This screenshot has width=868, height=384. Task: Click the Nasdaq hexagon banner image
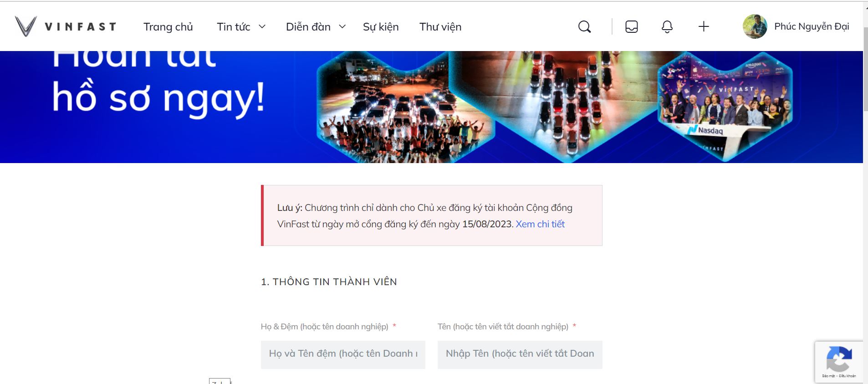(725, 107)
